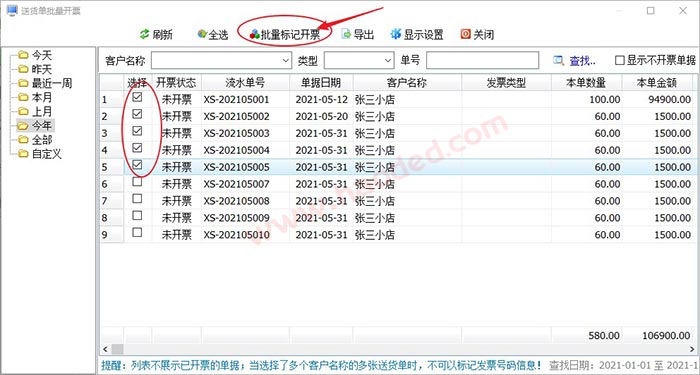This screenshot has width=700, height=375.
Task: Uncheck the checkbox for XS-202105002
Action: [138, 114]
